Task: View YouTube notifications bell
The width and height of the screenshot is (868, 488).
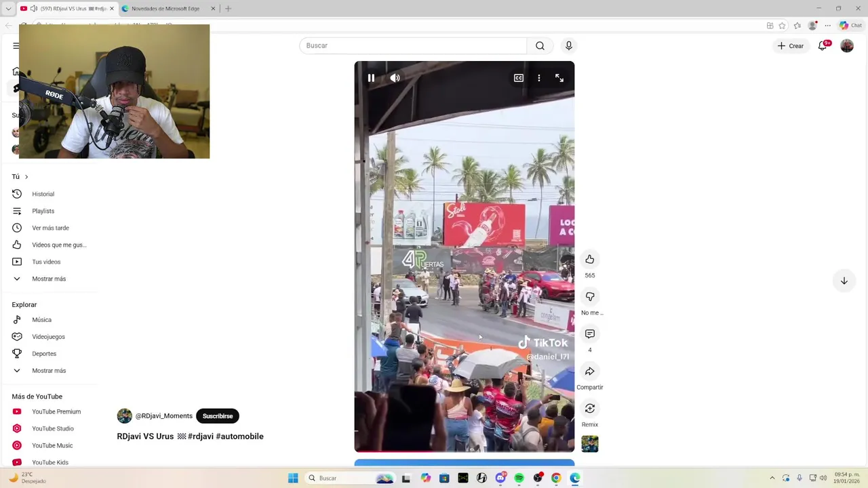Action: (823, 45)
